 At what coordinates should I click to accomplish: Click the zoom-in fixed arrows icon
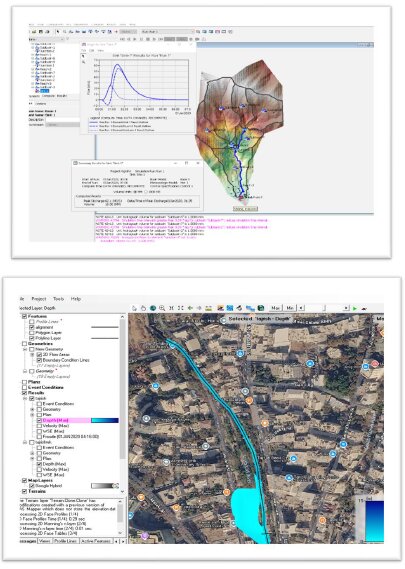click(x=172, y=308)
